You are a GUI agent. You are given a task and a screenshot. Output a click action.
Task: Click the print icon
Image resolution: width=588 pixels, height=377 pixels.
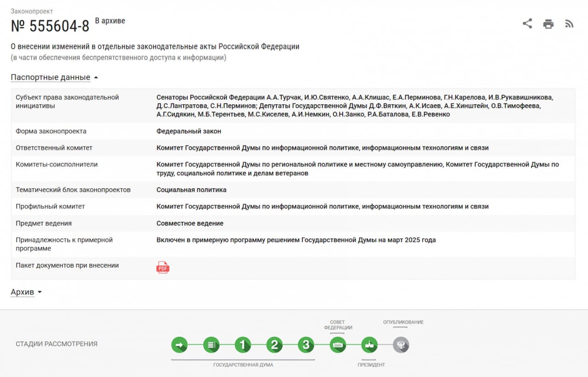[548, 23]
